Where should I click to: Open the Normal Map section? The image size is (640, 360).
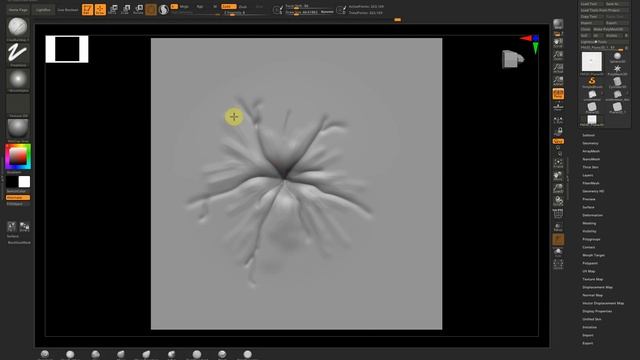592,295
